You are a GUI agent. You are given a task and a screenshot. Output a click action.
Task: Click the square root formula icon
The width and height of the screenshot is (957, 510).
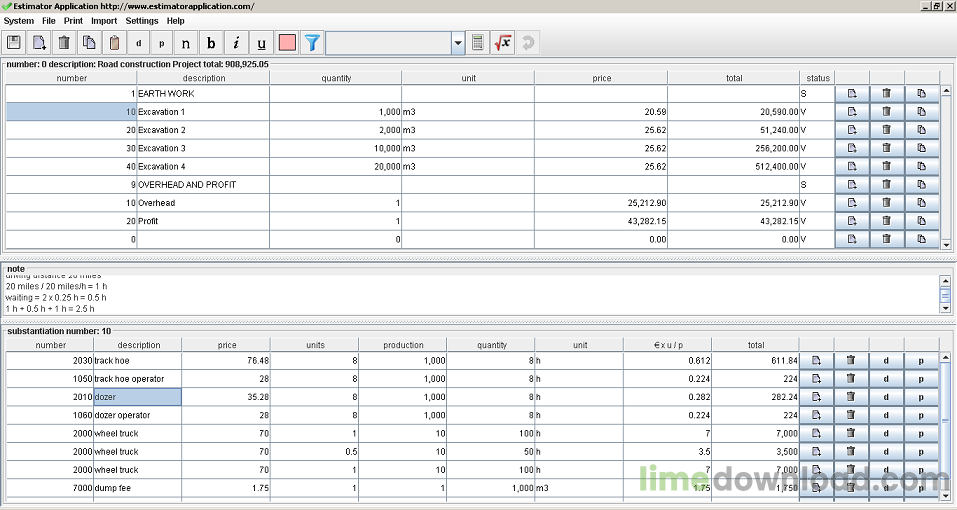click(503, 43)
